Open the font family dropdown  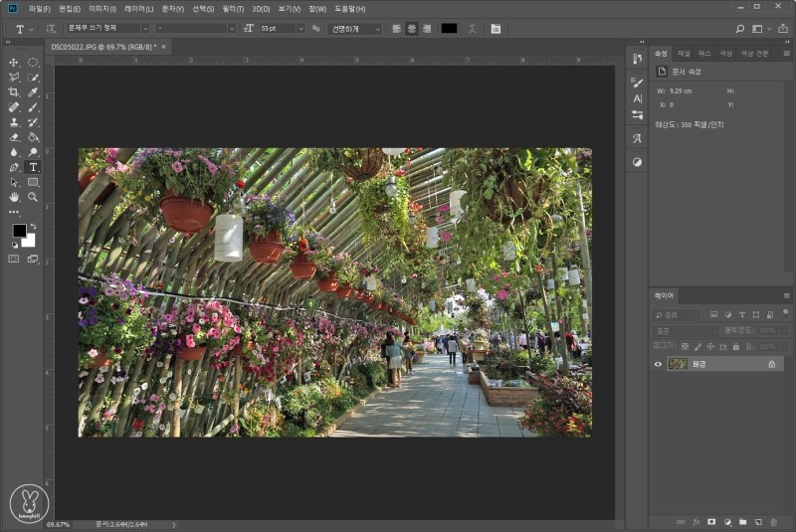pos(145,29)
